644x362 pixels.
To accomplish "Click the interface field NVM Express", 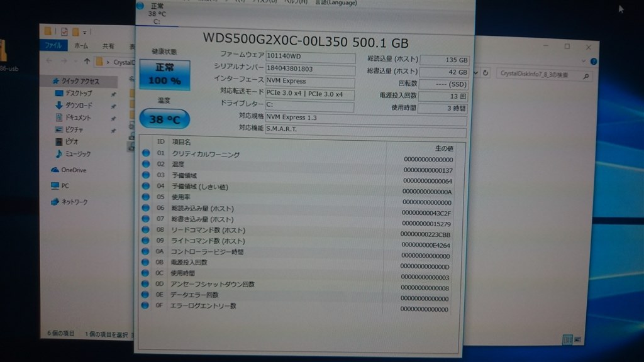I will [x=310, y=81].
